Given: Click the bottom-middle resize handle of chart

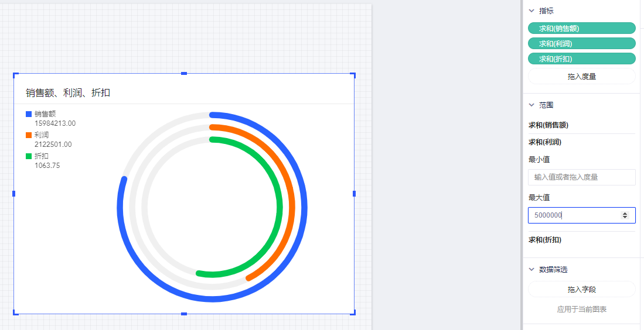Looking at the screenshot, I should [x=184, y=314].
